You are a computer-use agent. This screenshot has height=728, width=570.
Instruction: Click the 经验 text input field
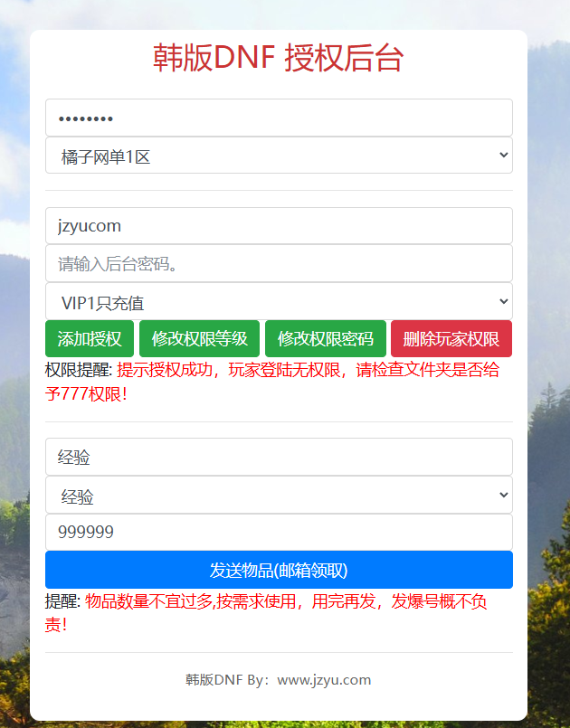click(x=279, y=458)
